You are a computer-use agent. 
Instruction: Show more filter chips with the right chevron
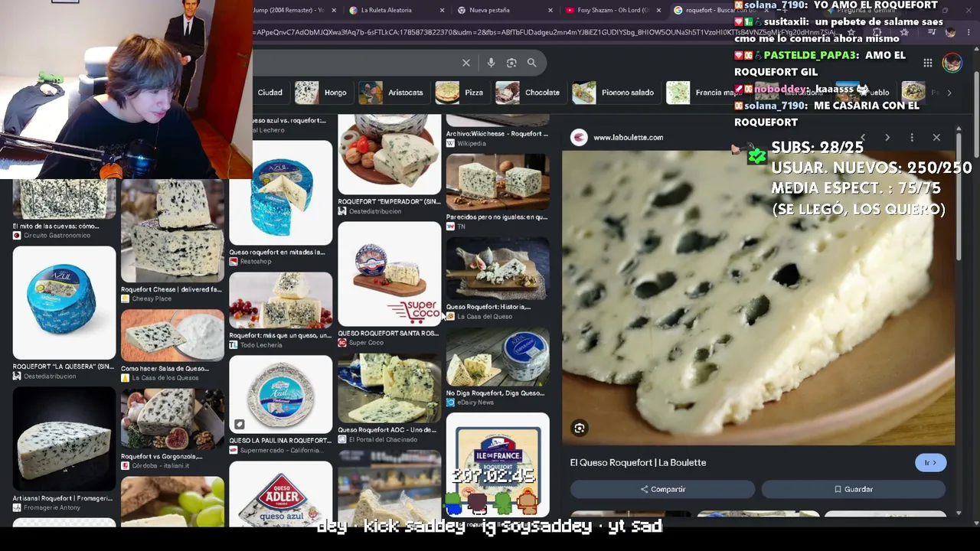[x=949, y=93]
